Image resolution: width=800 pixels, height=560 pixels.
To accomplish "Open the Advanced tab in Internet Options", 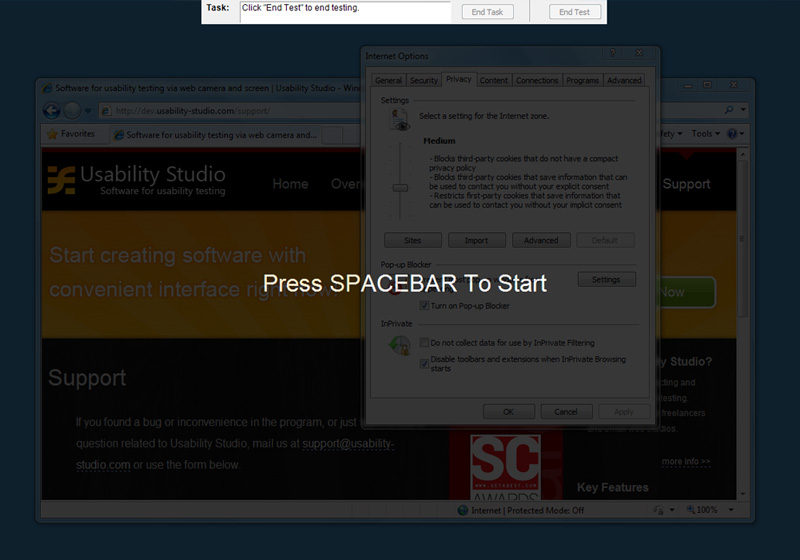I will 624,80.
